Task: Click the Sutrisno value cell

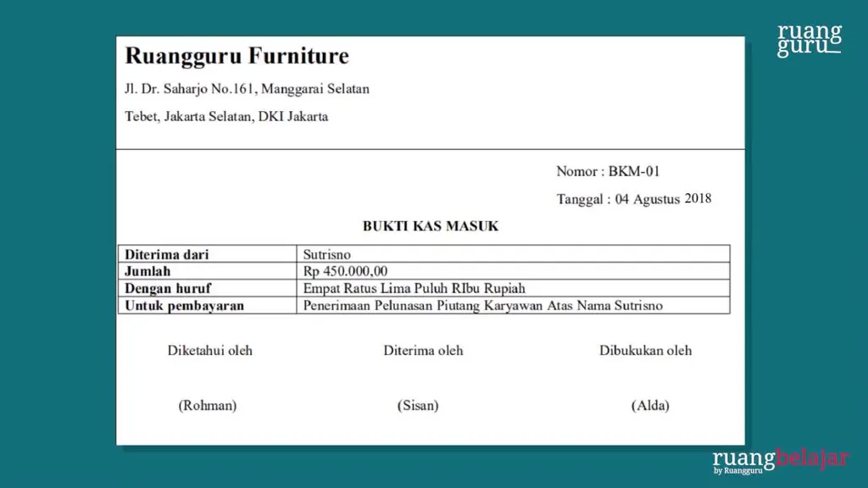Action: point(327,254)
